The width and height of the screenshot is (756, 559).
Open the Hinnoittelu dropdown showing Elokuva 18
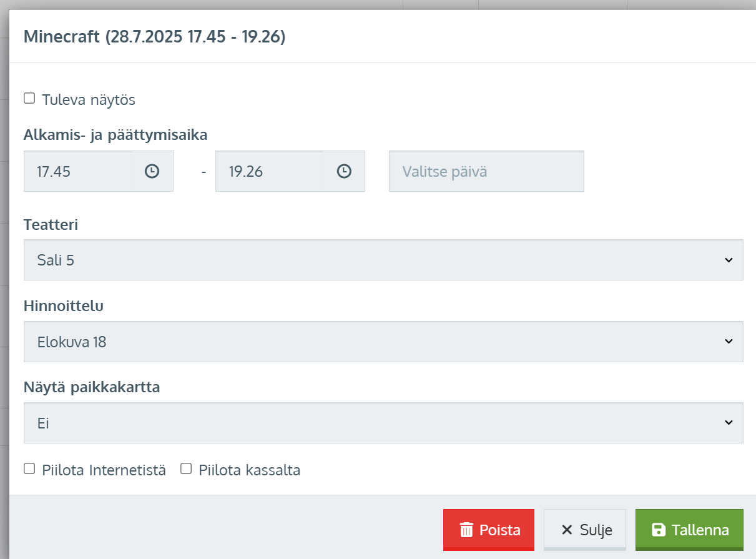point(383,342)
